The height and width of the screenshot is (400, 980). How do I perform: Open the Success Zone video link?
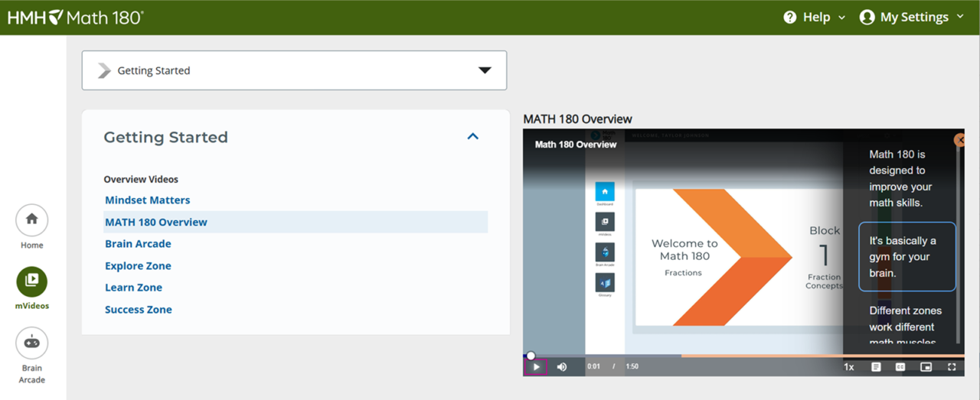coord(139,310)
